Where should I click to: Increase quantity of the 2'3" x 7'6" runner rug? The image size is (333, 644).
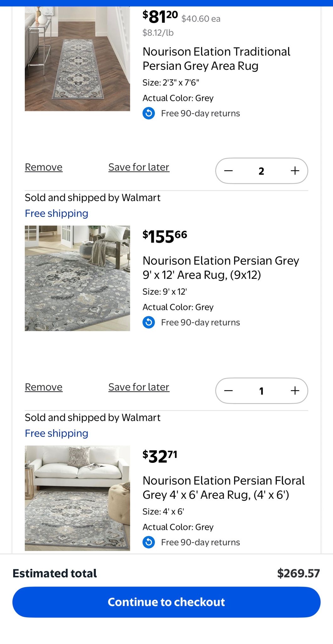pos(295,171)
